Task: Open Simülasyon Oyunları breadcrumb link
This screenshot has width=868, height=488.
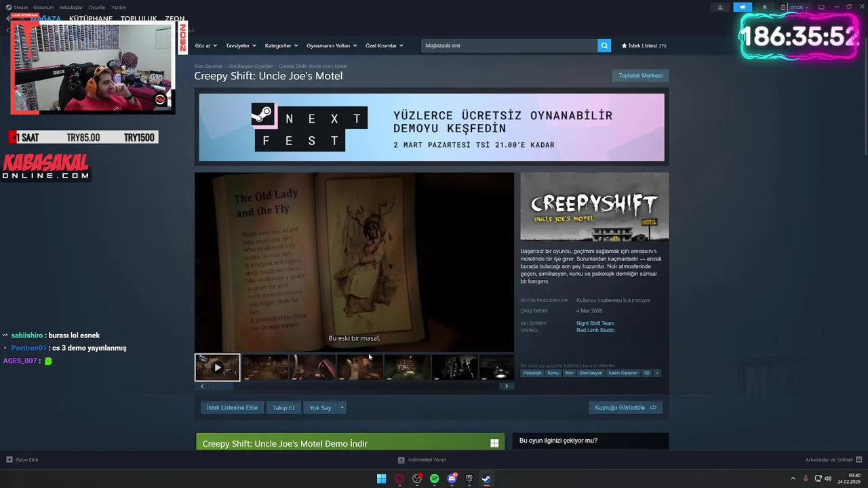Action: coord(250,66)
